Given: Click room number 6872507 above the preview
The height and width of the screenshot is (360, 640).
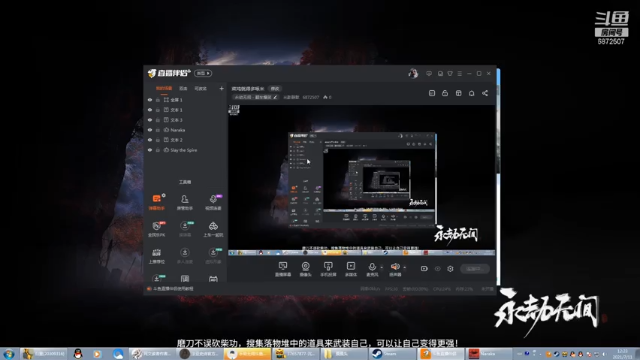Looking at the screenshot, I should click(311, 97).
